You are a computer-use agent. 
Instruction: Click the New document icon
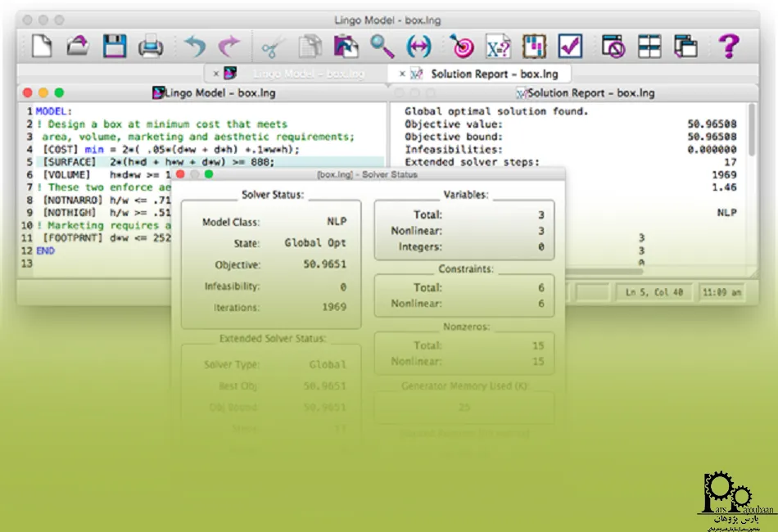41,46
